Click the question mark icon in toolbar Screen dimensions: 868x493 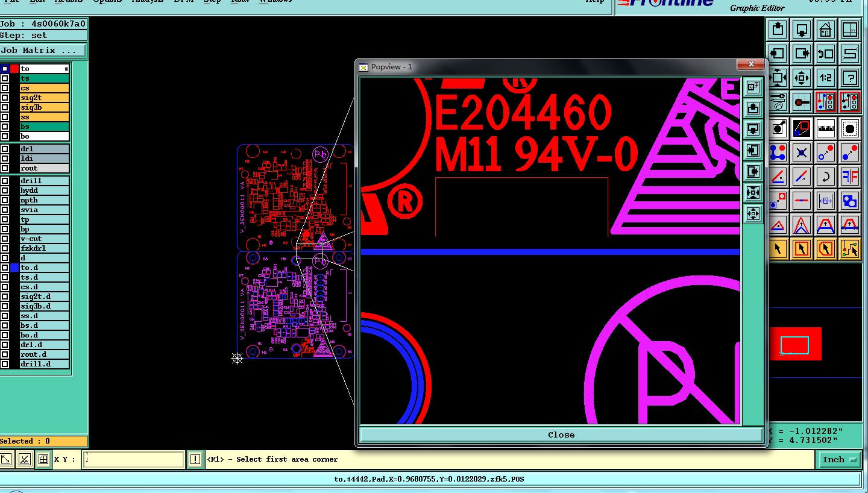(850, 78)
